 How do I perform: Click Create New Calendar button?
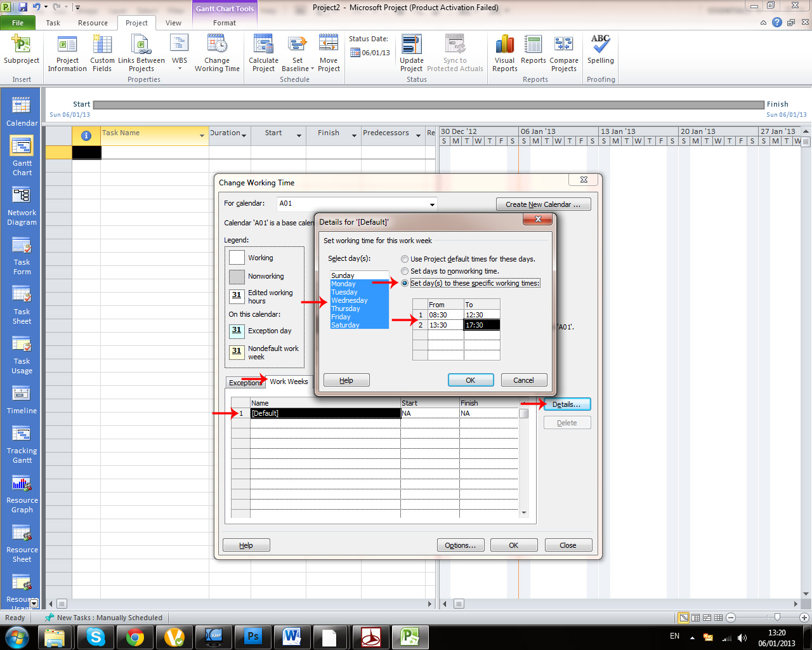[x=543, y=204]
